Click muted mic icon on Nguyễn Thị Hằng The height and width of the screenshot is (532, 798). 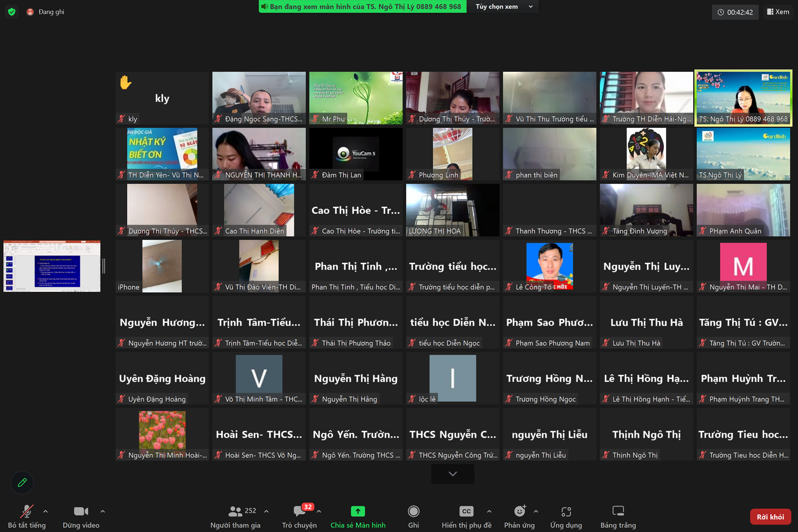click(315, 399)
